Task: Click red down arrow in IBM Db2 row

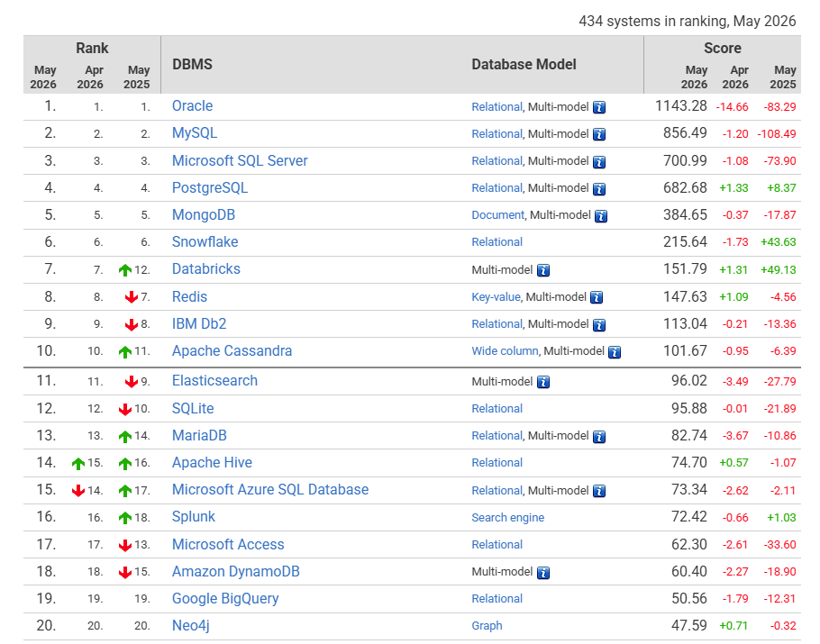Action: point(132,324)
